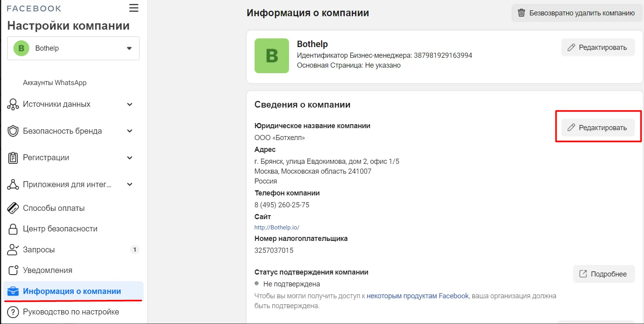Expand Приложения для интег... chevron

(130, 184)
